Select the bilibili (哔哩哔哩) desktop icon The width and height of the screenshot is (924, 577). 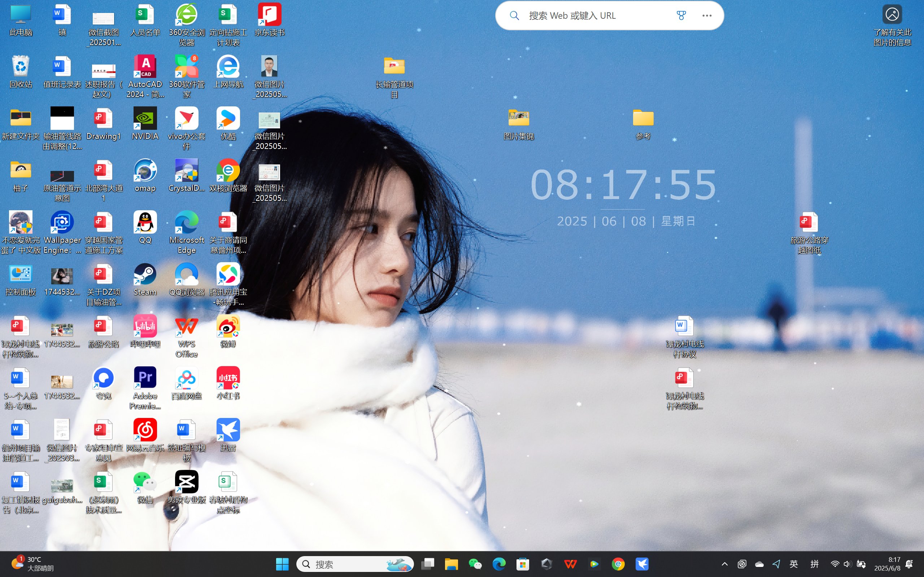[145, 326]
